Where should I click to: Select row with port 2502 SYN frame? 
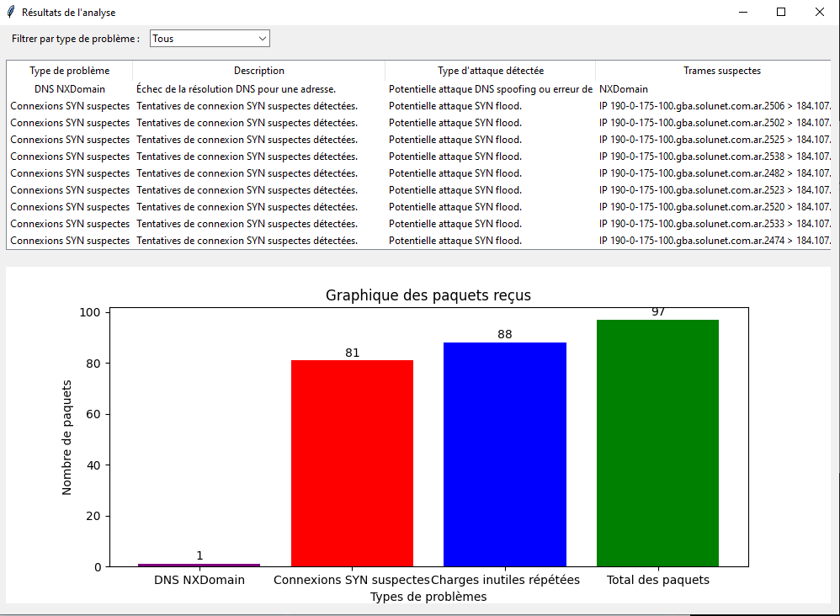coord(418,123)
